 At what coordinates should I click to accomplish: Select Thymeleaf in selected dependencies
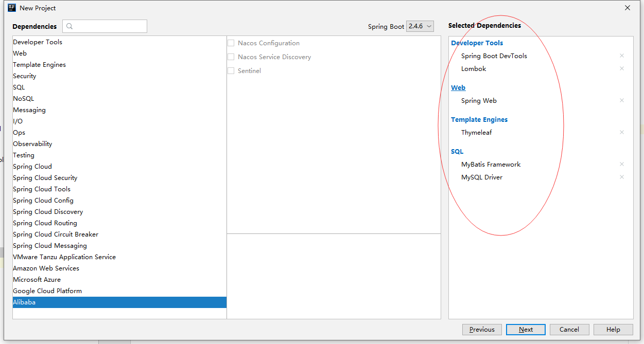(476, 133)
